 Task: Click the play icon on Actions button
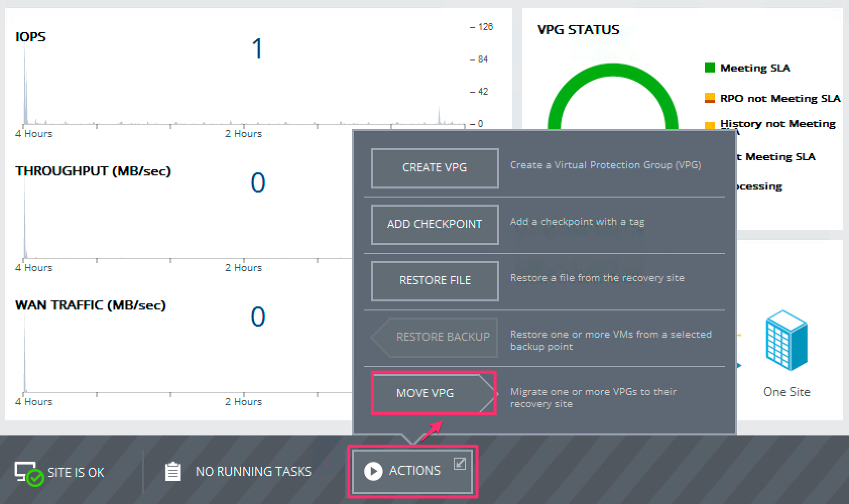coord(373,470)
